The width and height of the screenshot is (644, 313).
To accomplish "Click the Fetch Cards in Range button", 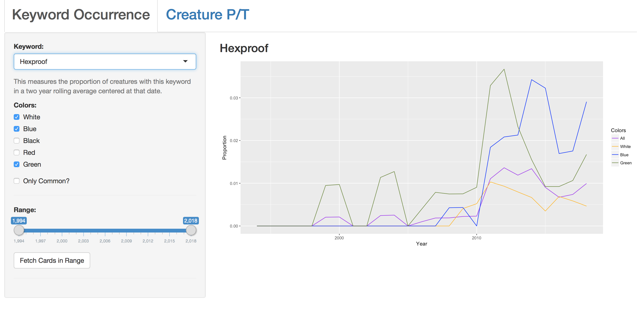I will (52, 260).
